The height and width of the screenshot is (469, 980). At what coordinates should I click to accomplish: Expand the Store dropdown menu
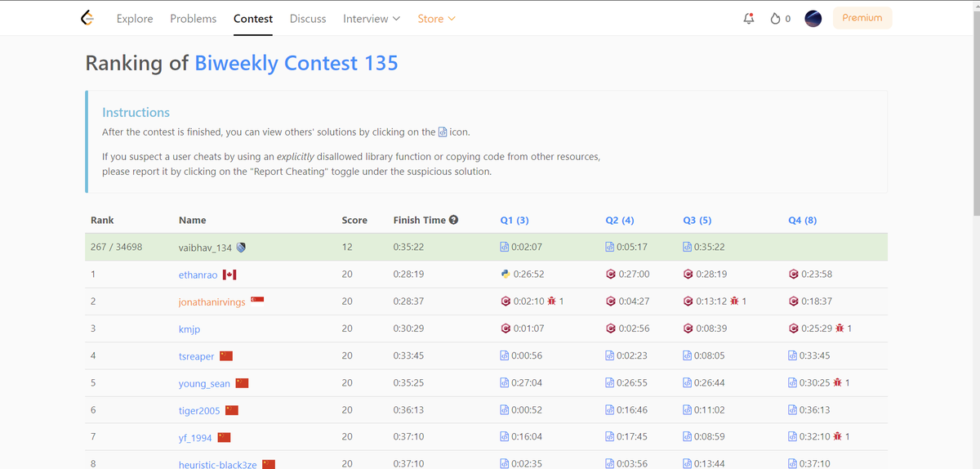(436, 19)
